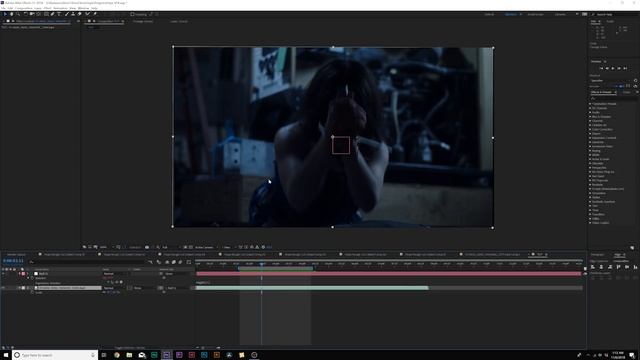This screenshot has width=640, height=360.
Task: Open the File menu
Action: (x=4, y=8)
